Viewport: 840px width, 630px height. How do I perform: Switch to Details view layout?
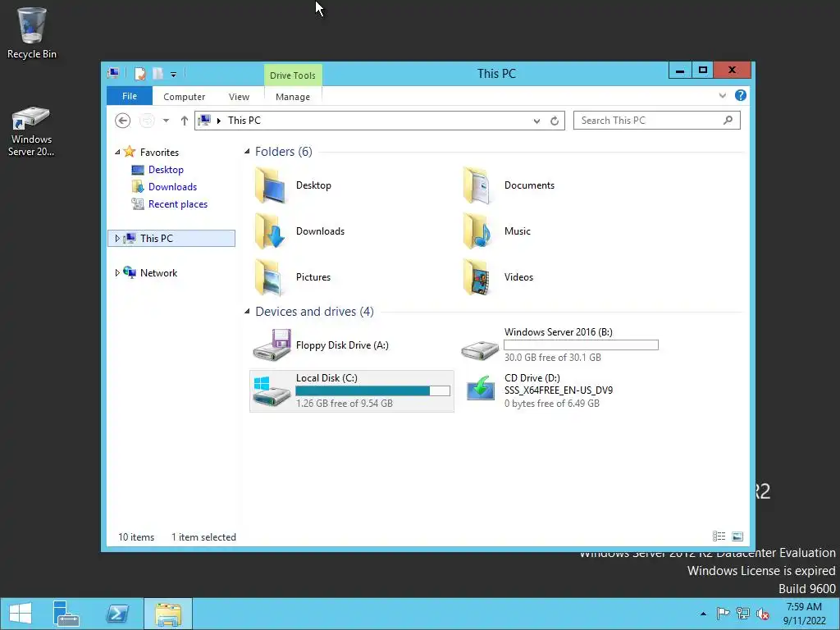[x=719, y=536]
